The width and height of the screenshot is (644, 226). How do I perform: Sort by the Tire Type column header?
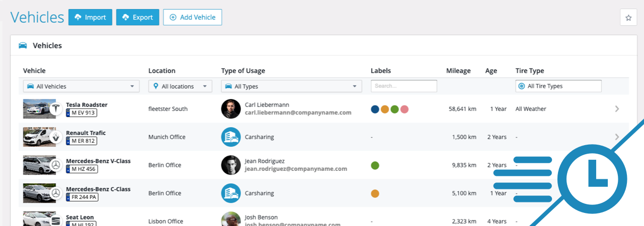point(530,71)
